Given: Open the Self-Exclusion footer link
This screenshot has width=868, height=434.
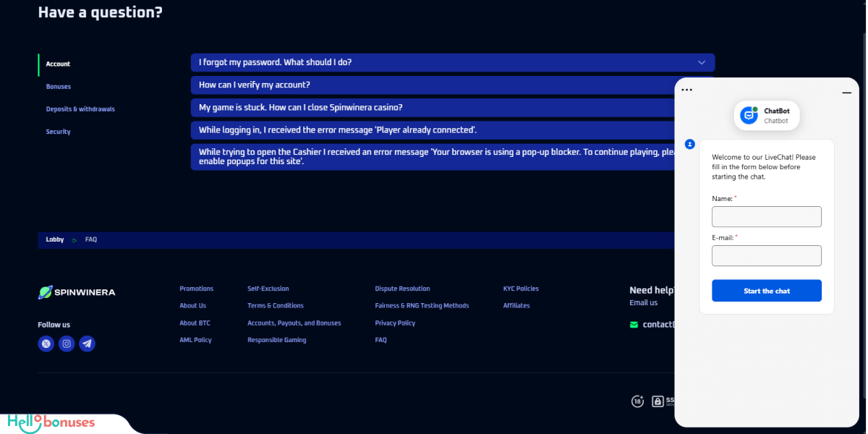Looking at the screenshot, I should (x=268, y=289).
